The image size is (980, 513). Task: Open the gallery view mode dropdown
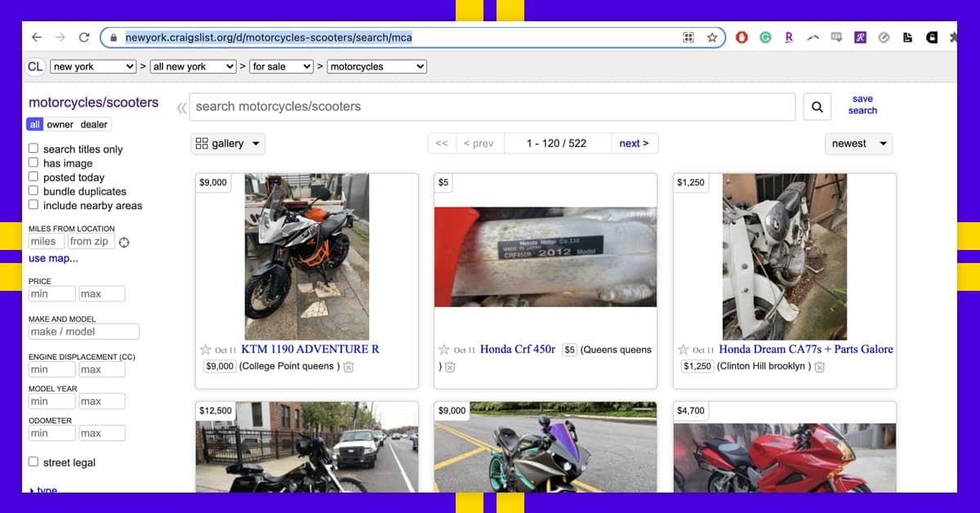click(x=228, y=144)
